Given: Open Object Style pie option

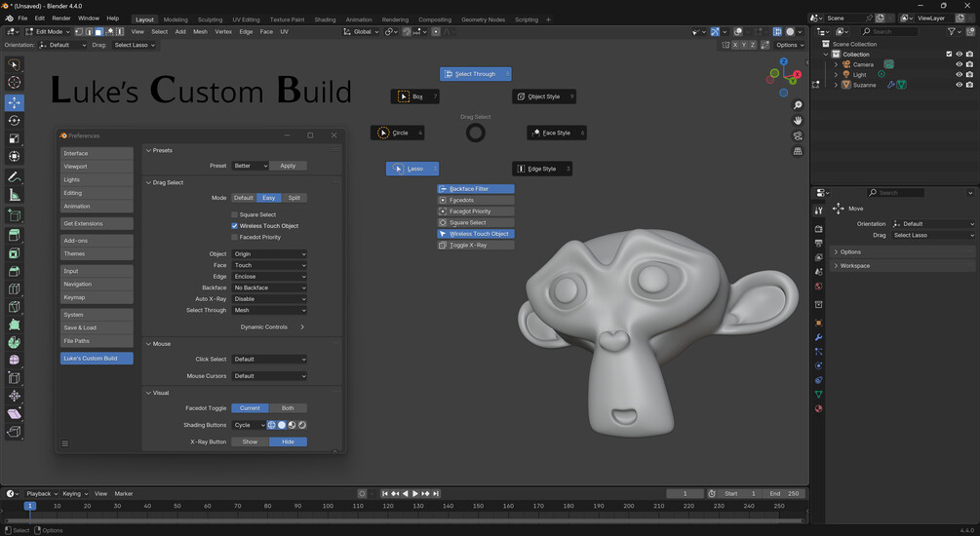Looking at the screenshot, I should click(x=544, y=96).
